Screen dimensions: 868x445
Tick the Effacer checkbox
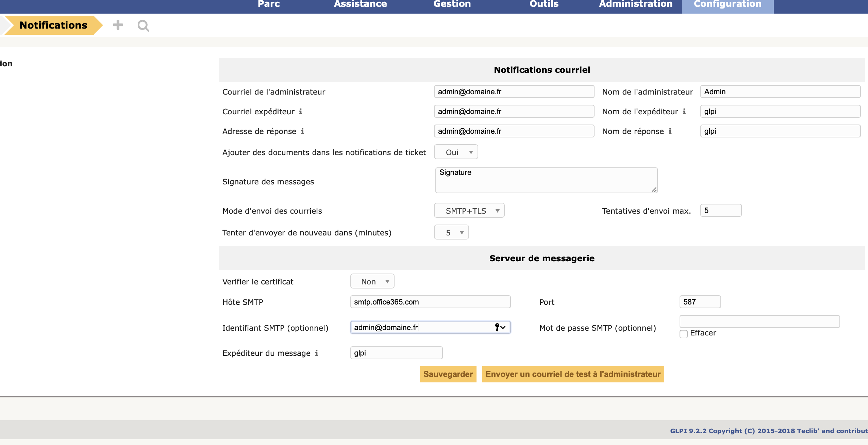[x=684, y=334]
